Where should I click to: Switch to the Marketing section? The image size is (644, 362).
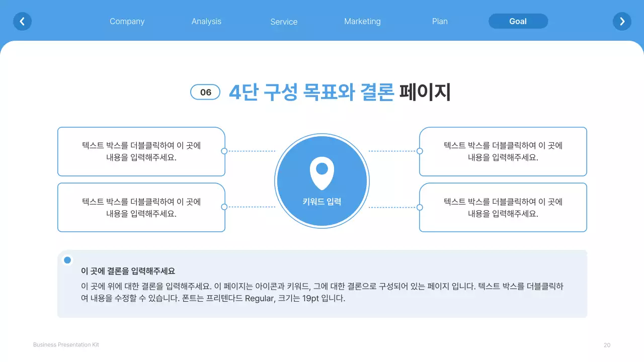362,21
